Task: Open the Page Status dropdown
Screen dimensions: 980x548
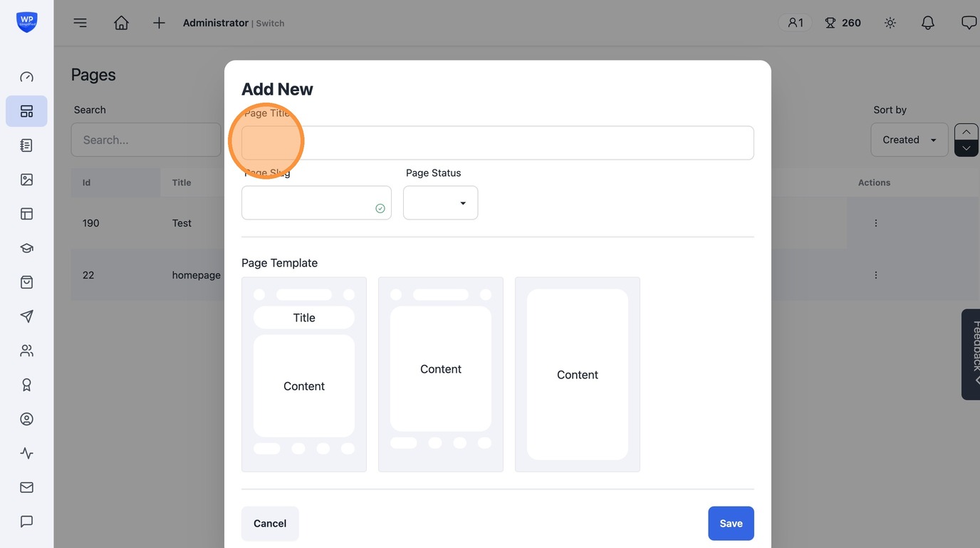Action: click(x=440, y=203)
